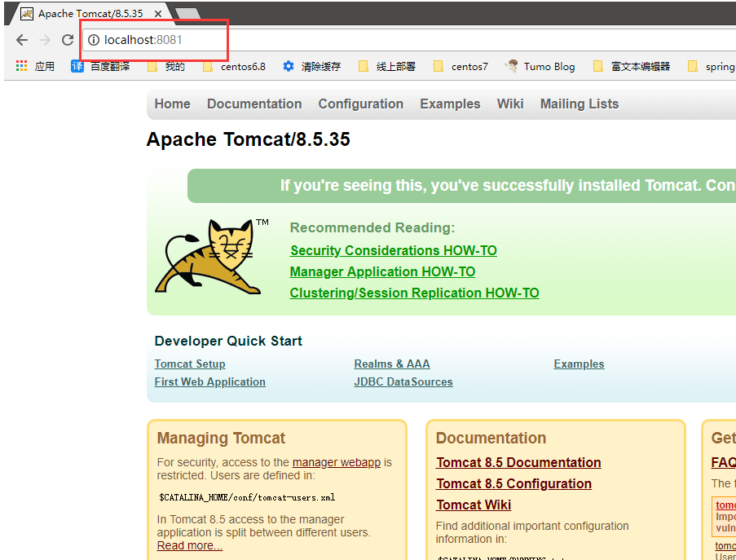Click the browser forward arrow
Screen dimensions: 736x560
point(45,40)
